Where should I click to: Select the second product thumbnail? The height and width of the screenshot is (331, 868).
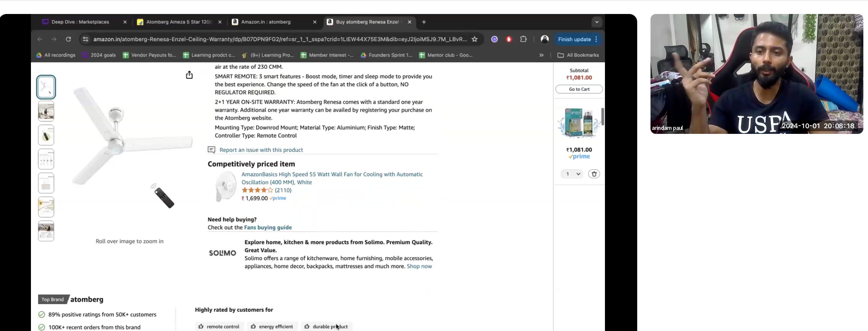(x=46, y=111)
